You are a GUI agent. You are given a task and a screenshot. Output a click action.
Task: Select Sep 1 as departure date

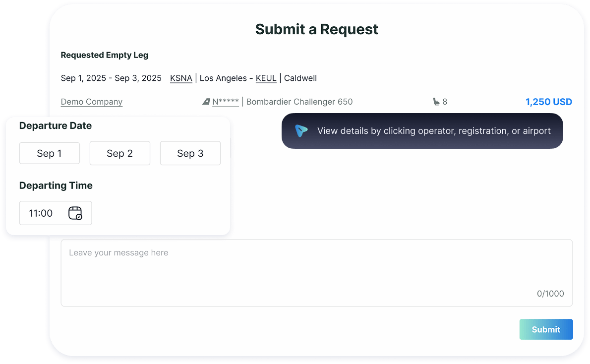49,153
